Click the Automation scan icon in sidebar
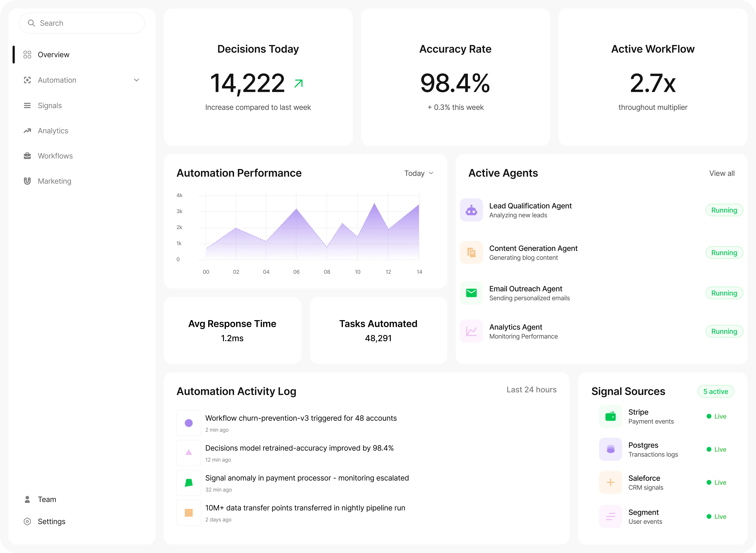Image resolution: width=756 pixels, height=553 pixels. tap(27, 80)
